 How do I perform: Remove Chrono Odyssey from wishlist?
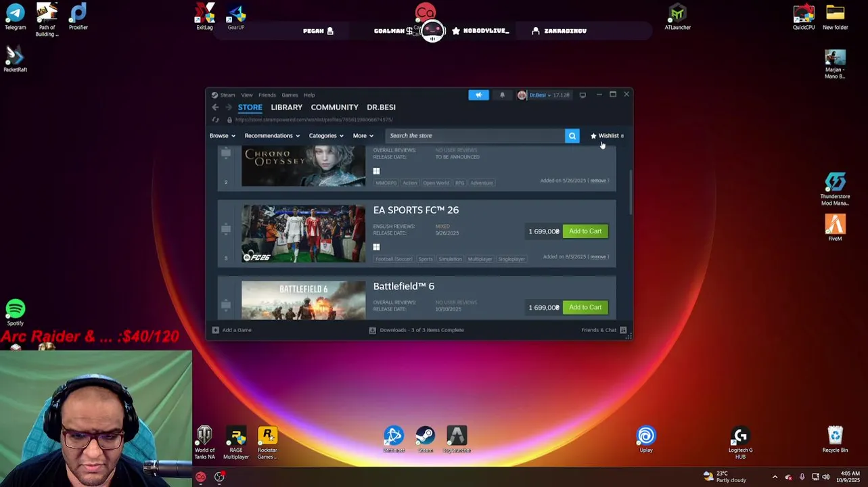(x=598, y=181)
